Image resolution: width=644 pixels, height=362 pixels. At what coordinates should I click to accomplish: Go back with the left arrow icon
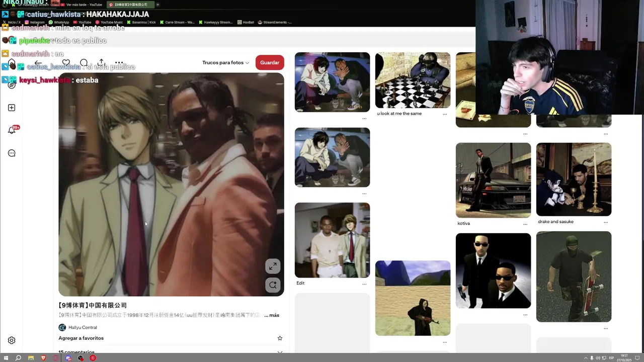coord(38,63)
